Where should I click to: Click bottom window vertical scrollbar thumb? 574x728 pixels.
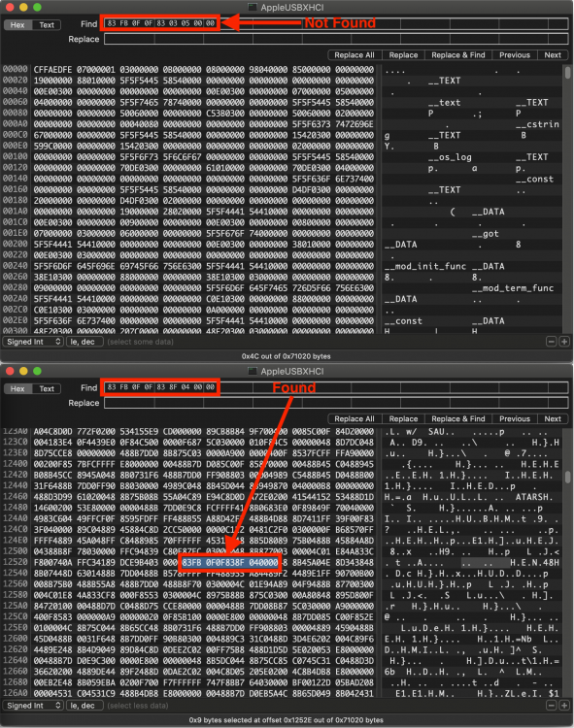(567, 478)
